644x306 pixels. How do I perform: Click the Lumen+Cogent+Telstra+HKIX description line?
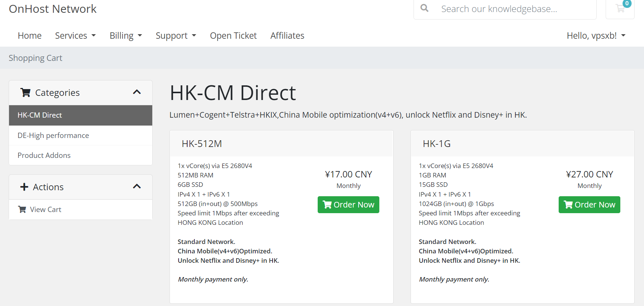(348, 115)
